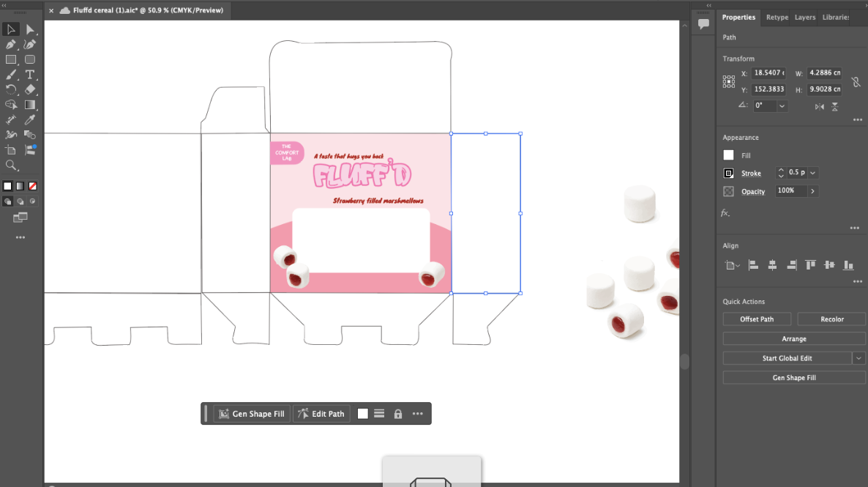Screen dimensions: 868x487
Task: Toggle constrain width and height proportions
Action: coord(856,82)
